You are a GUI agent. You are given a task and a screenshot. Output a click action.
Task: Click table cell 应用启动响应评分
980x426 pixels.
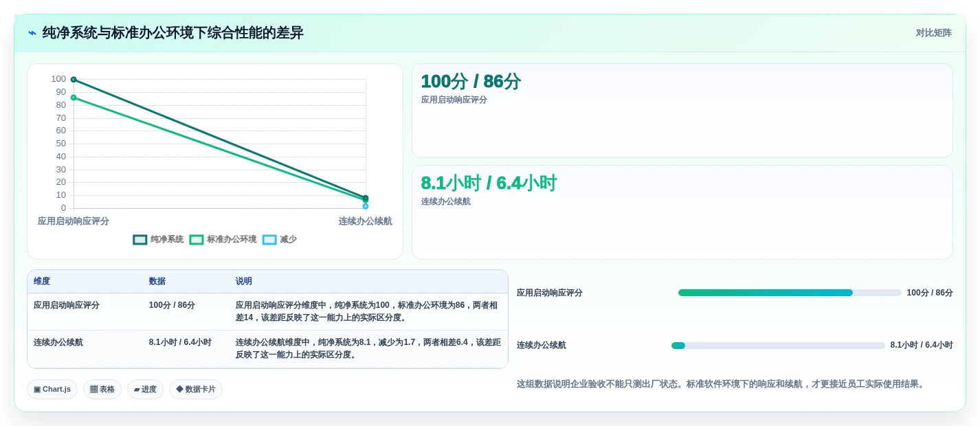(x=67, y=305)
